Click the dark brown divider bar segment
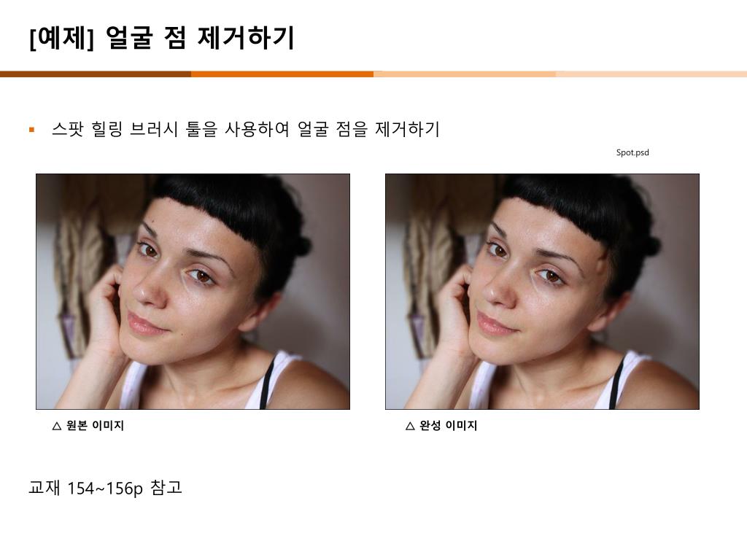The width and height of the screenshot is (747, 560). tap(96, 74)
